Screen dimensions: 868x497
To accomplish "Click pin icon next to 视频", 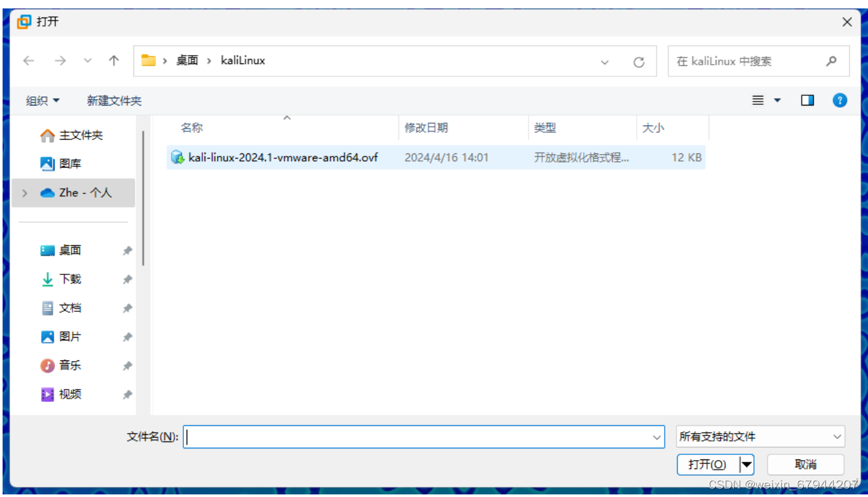I will [x=128, y=394].
